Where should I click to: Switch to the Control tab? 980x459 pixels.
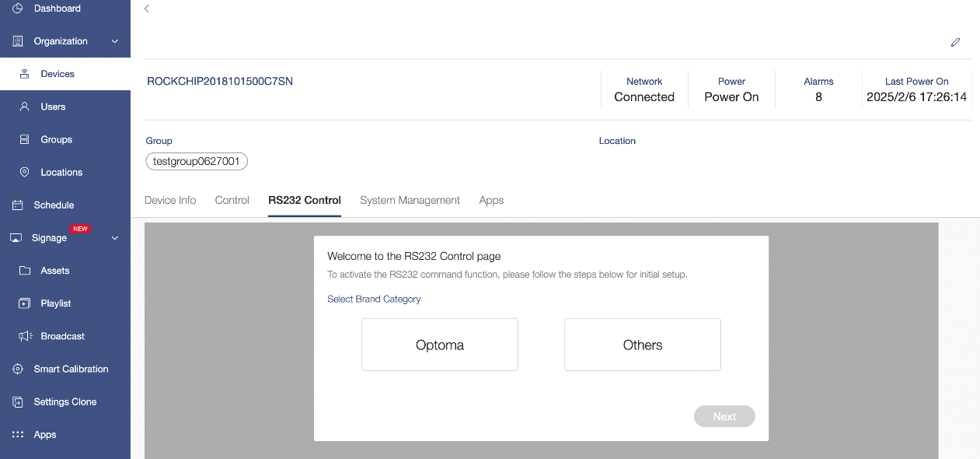(232, 200)
